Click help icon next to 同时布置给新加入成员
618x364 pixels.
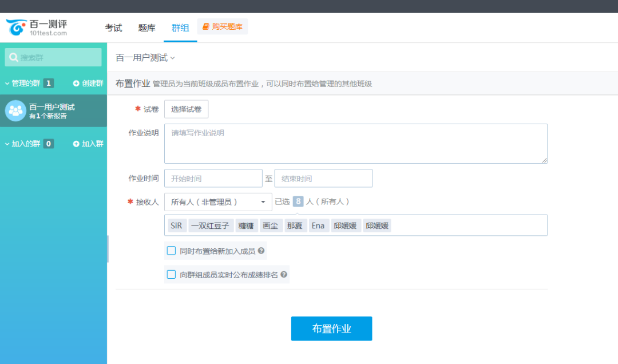click(261, 251)
